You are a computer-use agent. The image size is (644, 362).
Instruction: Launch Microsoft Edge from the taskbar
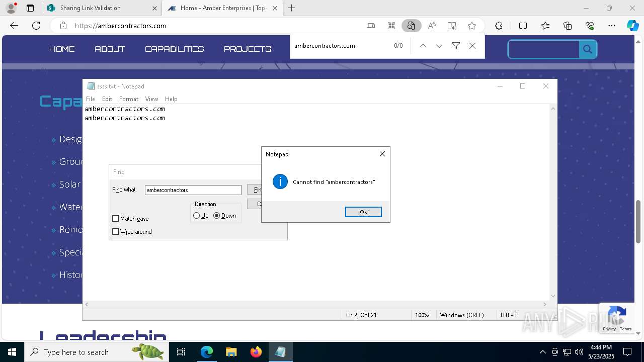[207, 352]
